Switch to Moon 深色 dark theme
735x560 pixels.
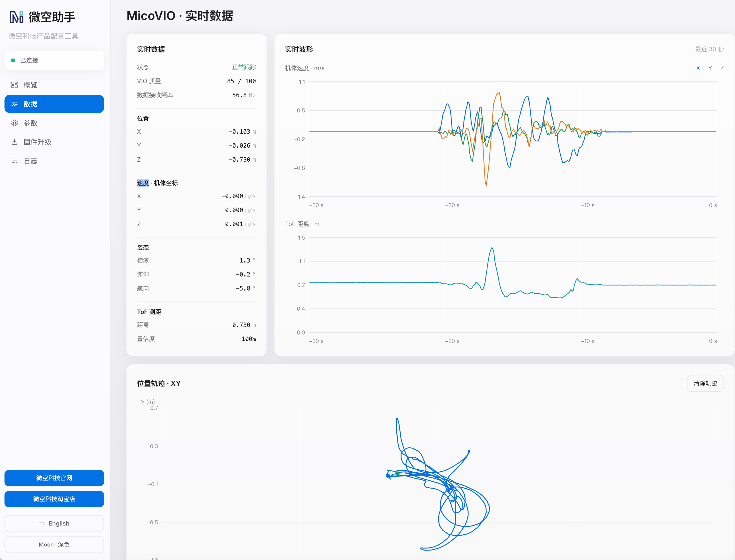point(54,544)
